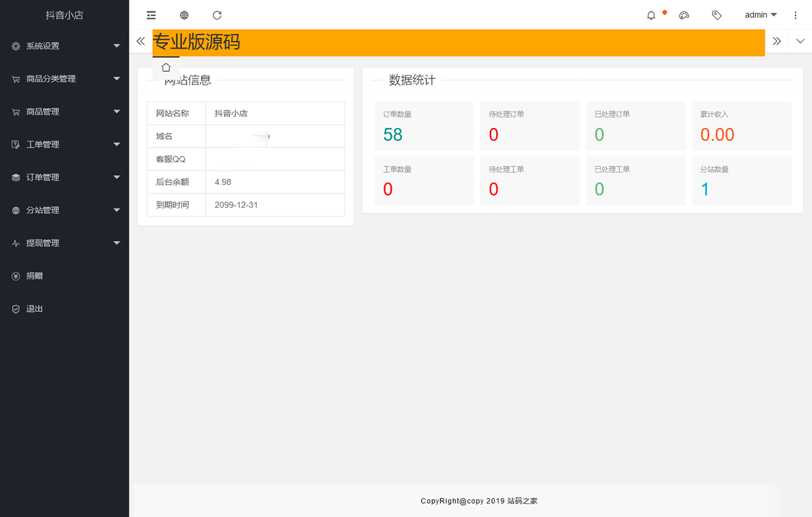Click the tag note icon
Viewport: 812px width, 517px height.
pyautogui.click(x=717, y=15)
